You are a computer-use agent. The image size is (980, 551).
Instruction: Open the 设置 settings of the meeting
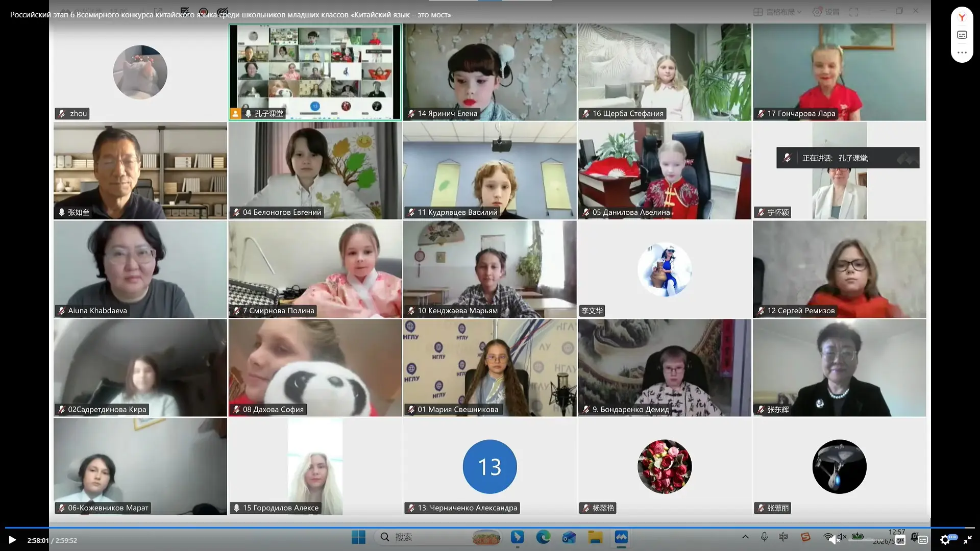(x=826, y=12)
